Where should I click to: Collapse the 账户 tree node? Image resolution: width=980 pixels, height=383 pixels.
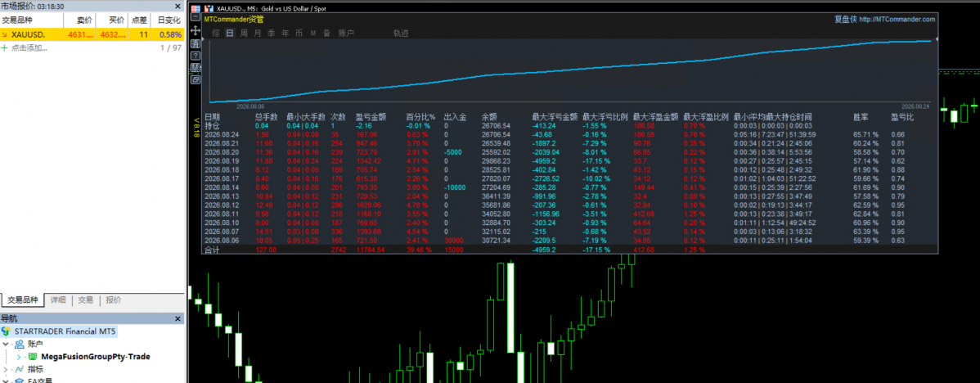tap(6, 344)
